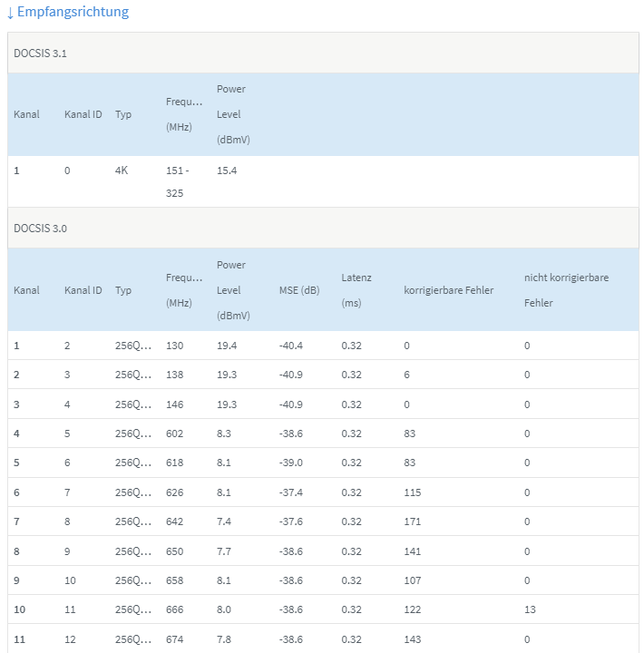Click the 151 - 325 frequency range cell
Screen dimensions: 644x653
point(176,181)
